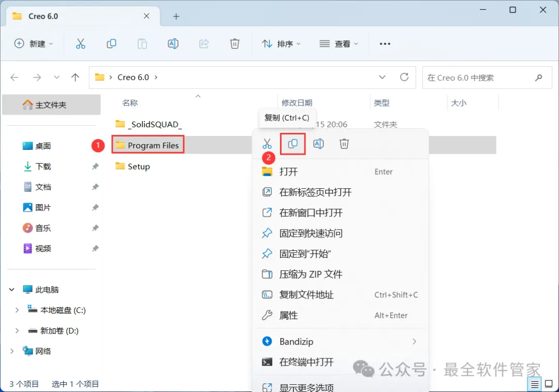Unpin 下载 using its pin icon
The height and width of the screenshot is (392, 559).
95,167
